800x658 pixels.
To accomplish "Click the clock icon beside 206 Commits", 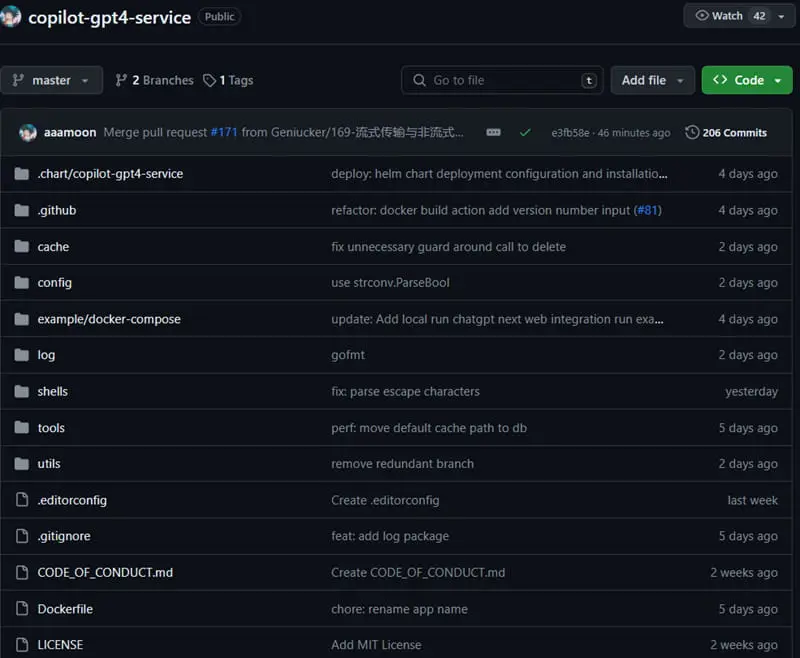I will click(x=692, y=132).
